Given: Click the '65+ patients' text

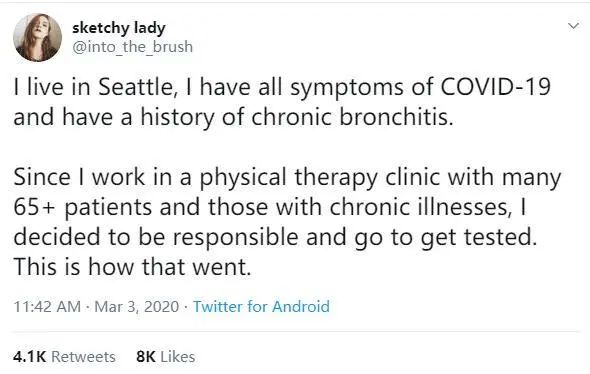Looking at the screenshot, I should [x=82, y=207].
